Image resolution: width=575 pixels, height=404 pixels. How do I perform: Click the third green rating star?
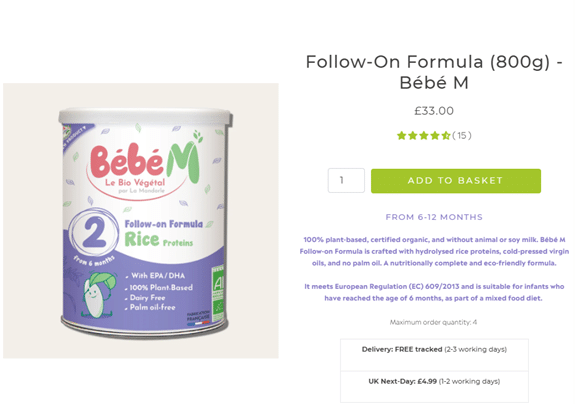[424, 136]
